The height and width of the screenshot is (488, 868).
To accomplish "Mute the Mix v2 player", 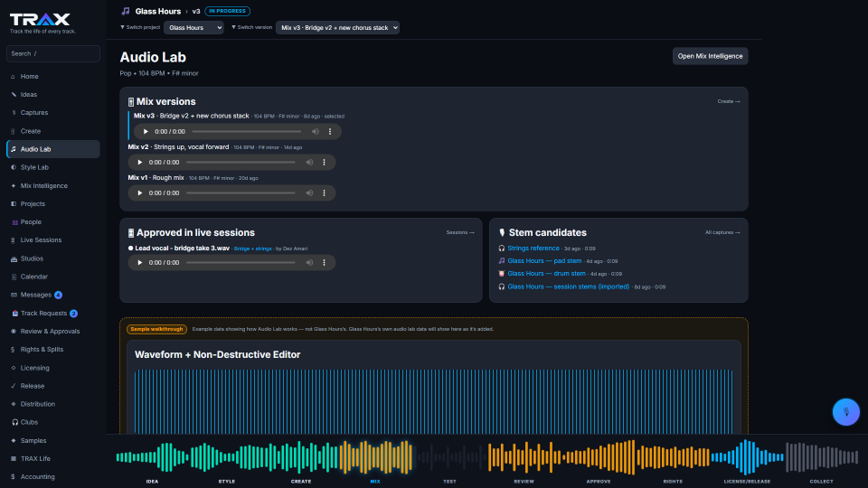I will click(x=309, y=162).
